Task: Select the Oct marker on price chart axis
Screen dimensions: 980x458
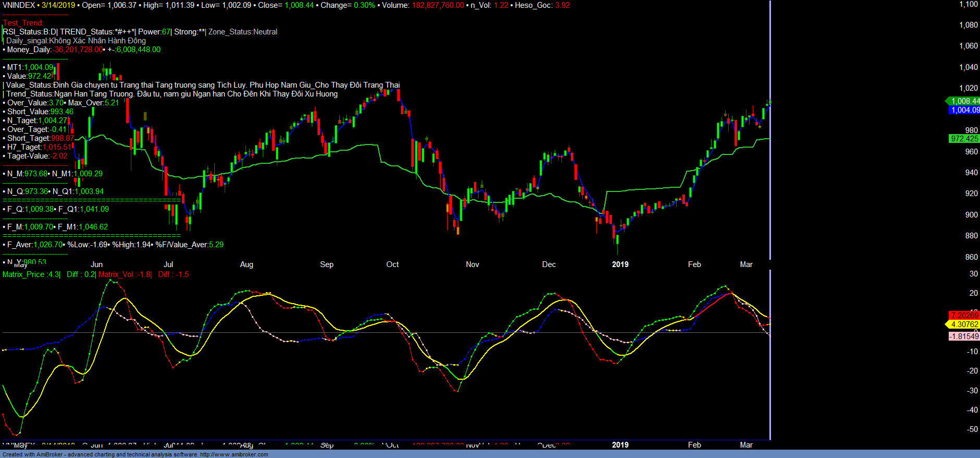Action: tap(393, 264)
